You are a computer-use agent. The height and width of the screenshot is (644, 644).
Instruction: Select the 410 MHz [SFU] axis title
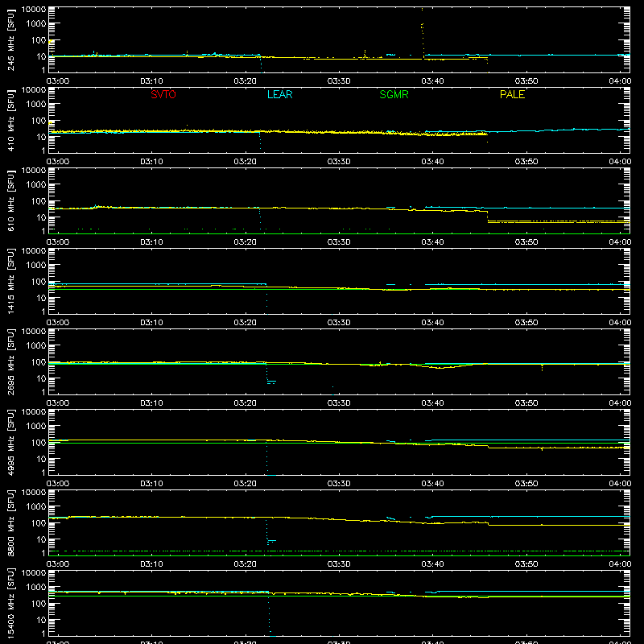pyautogui.click(x=10, y=120)
